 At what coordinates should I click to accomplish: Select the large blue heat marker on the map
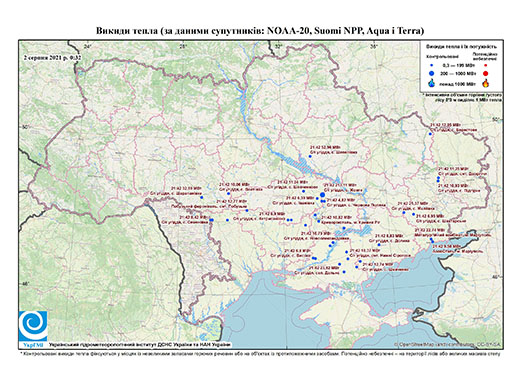point(322,195)
